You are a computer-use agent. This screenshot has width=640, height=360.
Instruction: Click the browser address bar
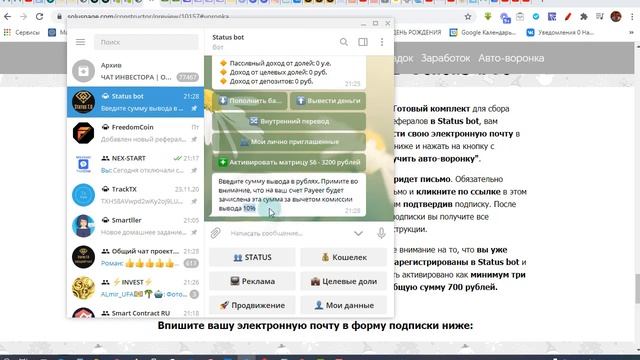coord(261,17)
